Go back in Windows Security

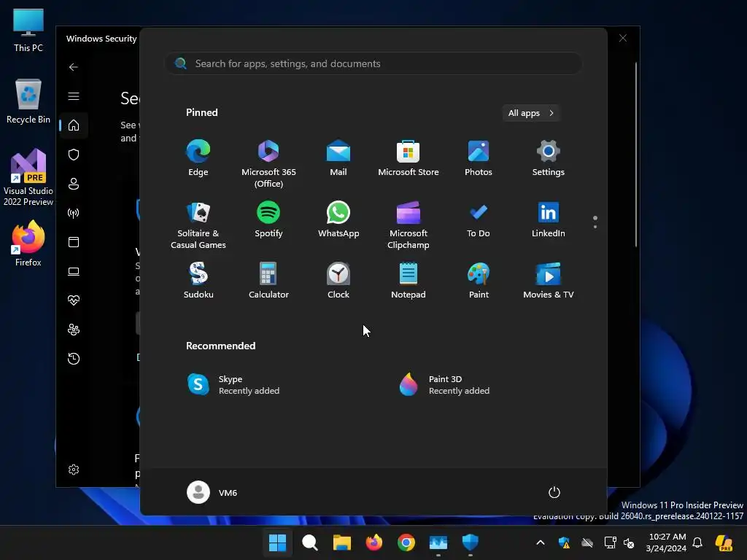74,67
